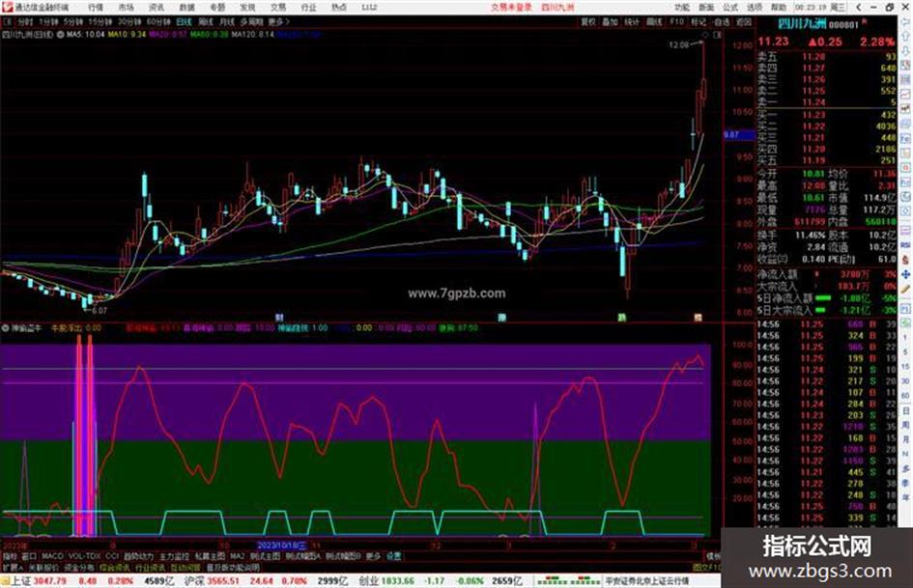This screenshot has width=913, height=588.
Task: Select the 主力监控 indicator tab
Action: pyautogui.click(x=174, y=556)
